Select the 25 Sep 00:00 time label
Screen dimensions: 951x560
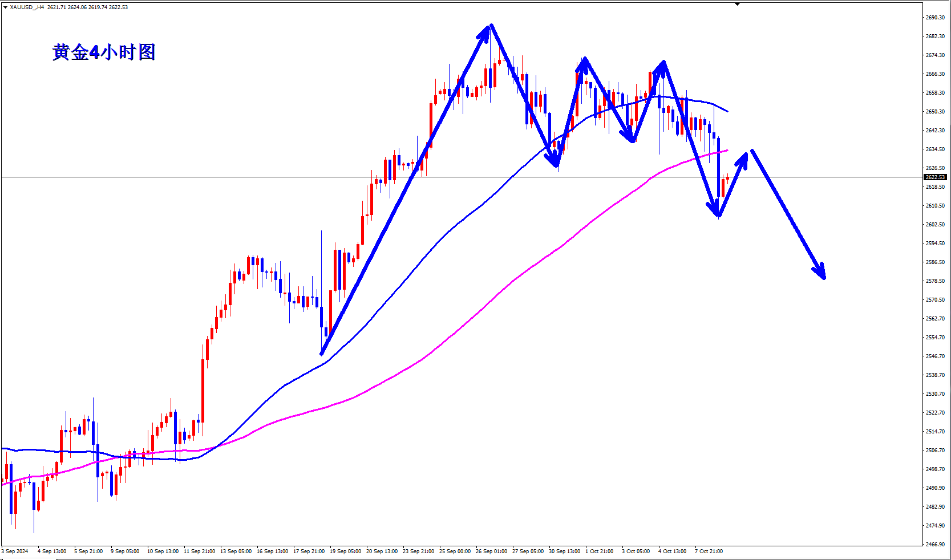[455, 551]
